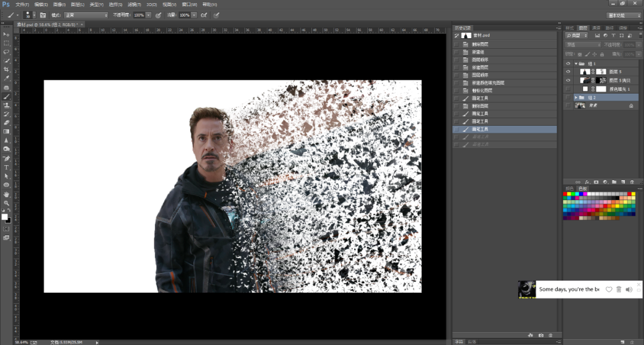This screenshot has width=644, height=345.
Task: Select the Lasso tool
Action: coord(6,52)
